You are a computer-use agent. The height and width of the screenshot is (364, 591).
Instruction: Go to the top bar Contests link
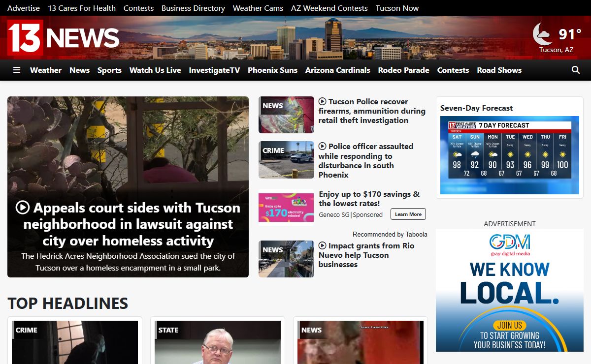click(x=138, y=8)
